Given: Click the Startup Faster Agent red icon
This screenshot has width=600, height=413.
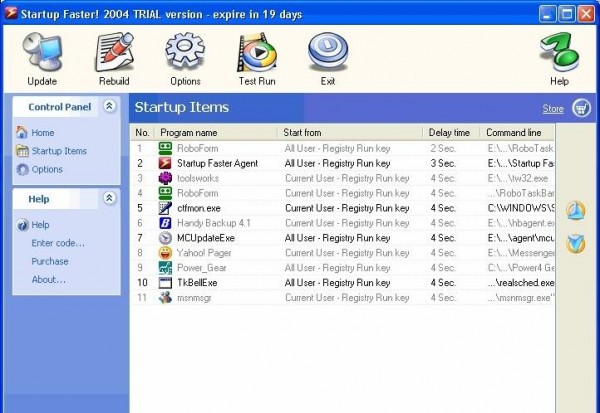Looking at the screenshot, I should point(165,163).
